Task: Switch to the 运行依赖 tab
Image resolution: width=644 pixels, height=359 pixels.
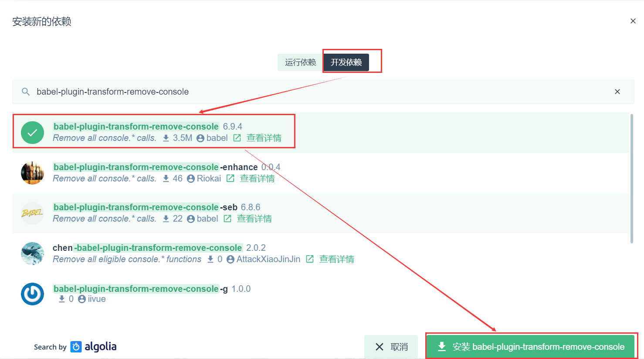Action: click(300, 62)
